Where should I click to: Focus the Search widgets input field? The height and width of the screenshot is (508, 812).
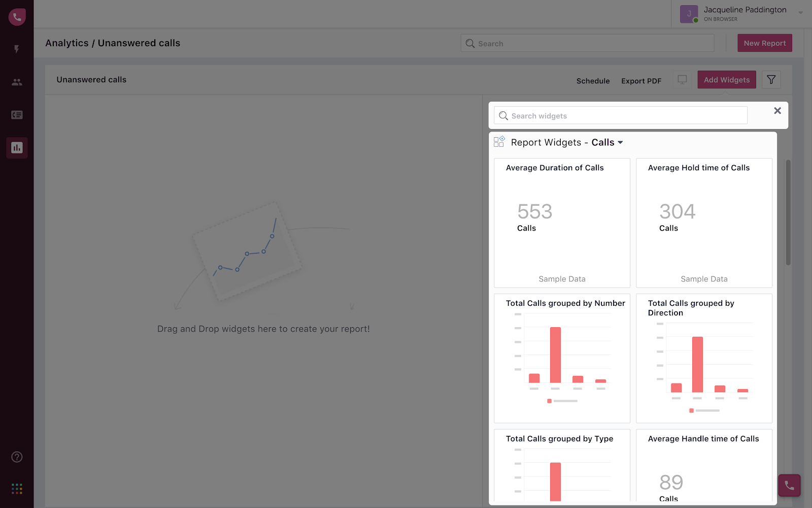621,115
